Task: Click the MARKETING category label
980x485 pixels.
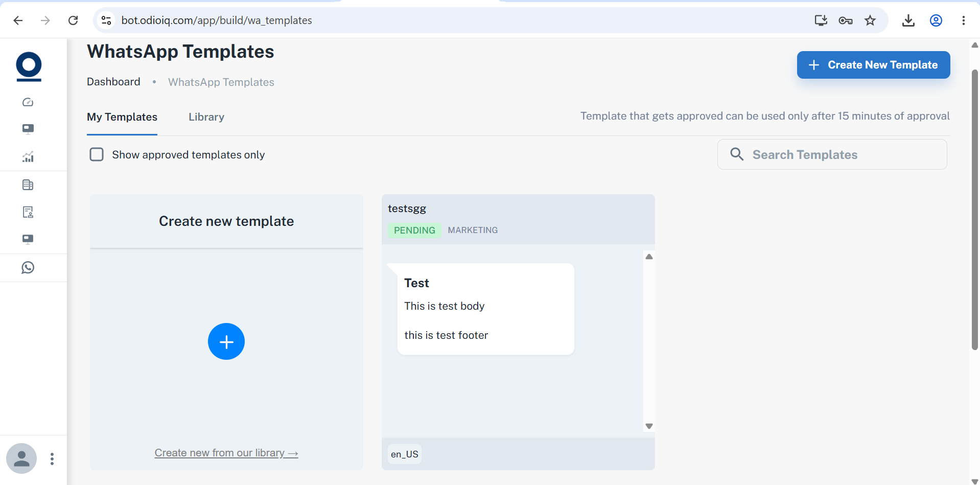Action: coord(473,230)
